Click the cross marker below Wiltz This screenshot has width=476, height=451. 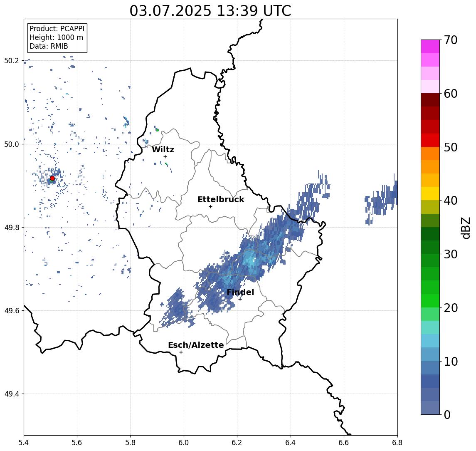[x=165, y=157]
